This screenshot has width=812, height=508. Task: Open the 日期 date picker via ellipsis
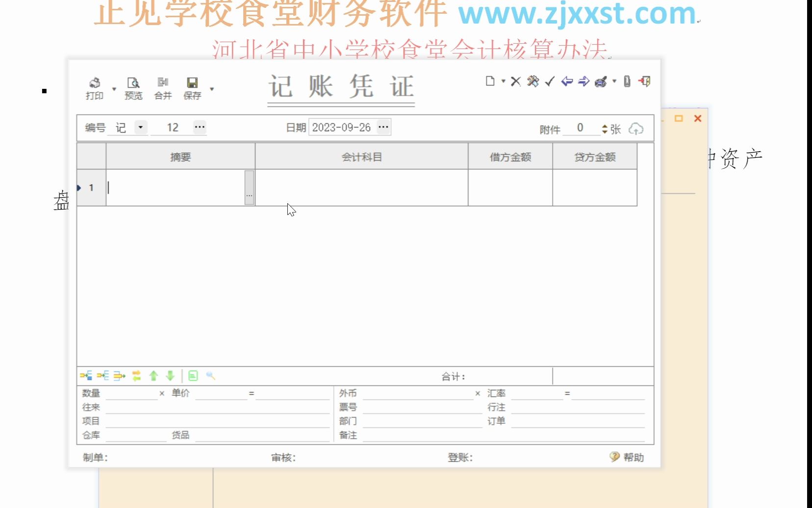pos(383,127)
